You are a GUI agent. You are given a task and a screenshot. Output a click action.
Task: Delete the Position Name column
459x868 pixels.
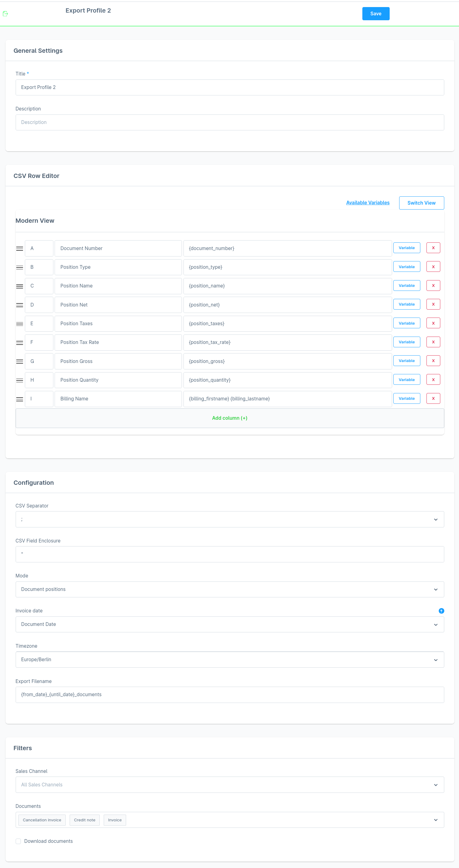pos(433,286)
